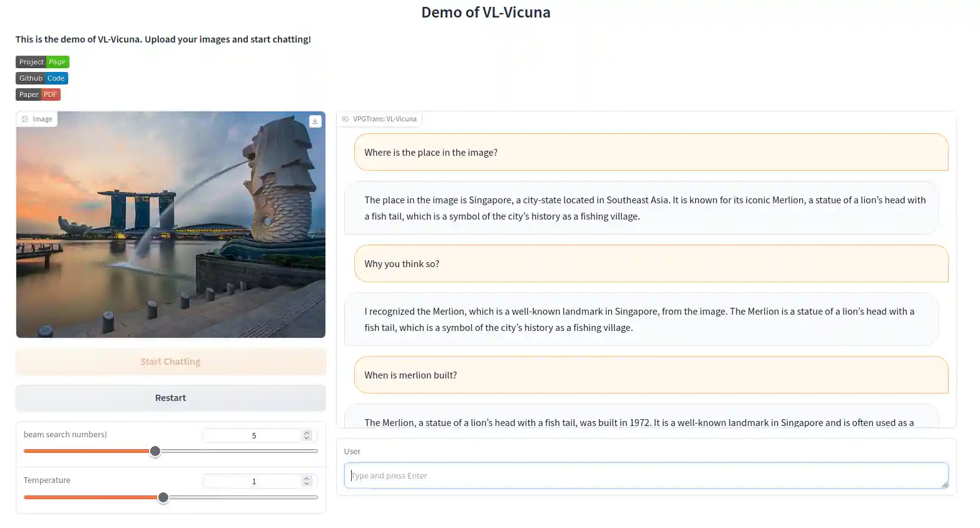980x528 pixels.
Task: Open the Project Page badge
Action: pos(43,62)
